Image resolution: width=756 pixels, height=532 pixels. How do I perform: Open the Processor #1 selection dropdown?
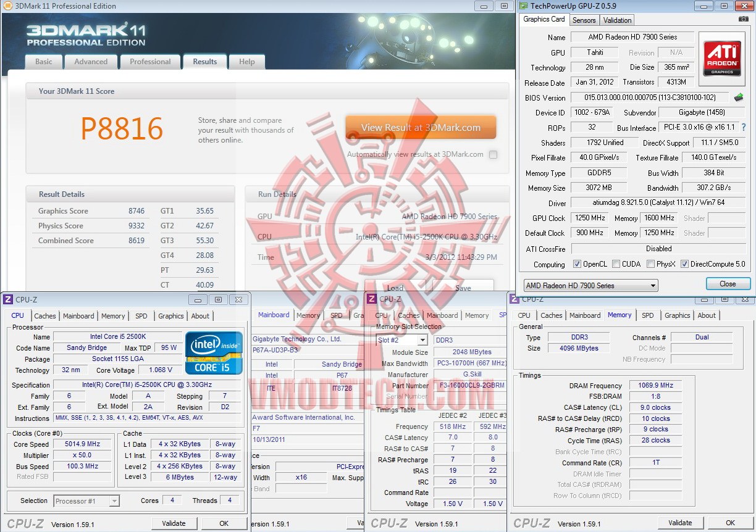(86, 501)
